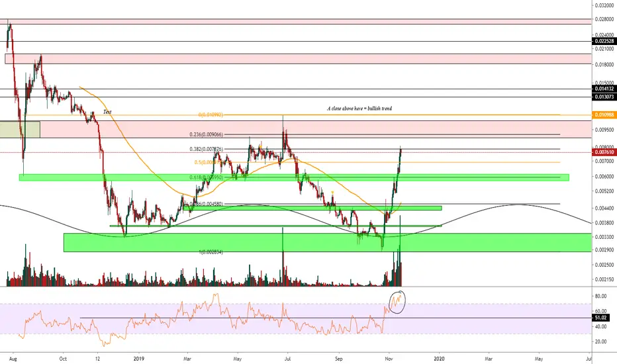
Task: Click the Sep label on time axis
Action: click(339, 359)
